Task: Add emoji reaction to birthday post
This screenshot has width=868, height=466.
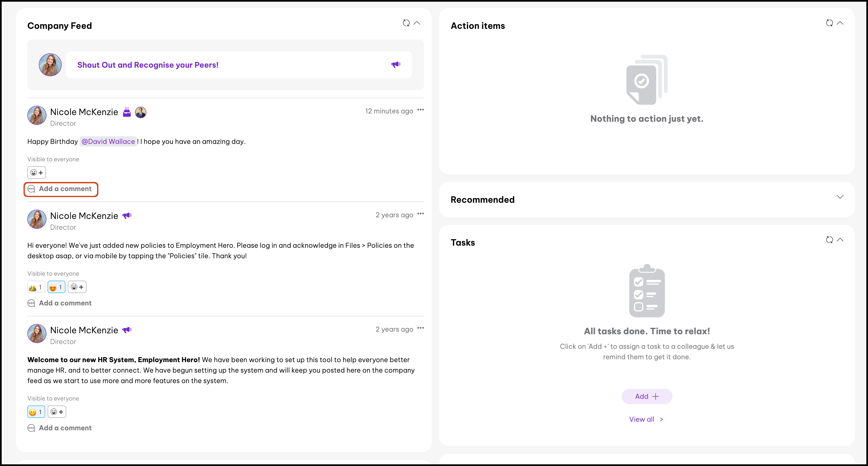Action: click(x=37, y=173)
